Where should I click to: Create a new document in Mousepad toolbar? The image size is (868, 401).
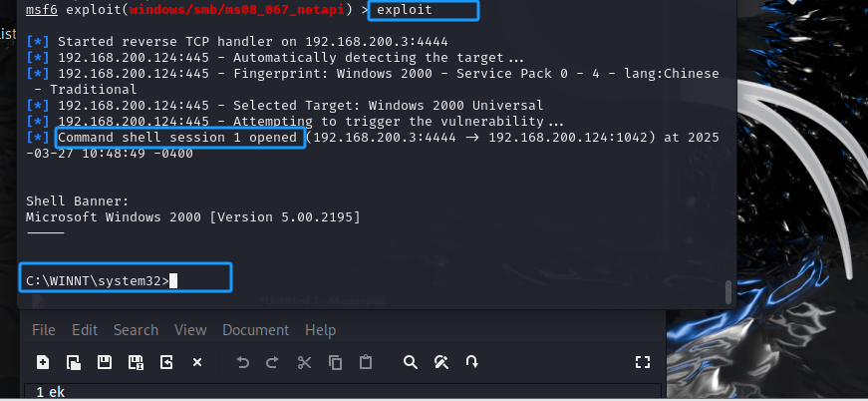click(43, 362)
